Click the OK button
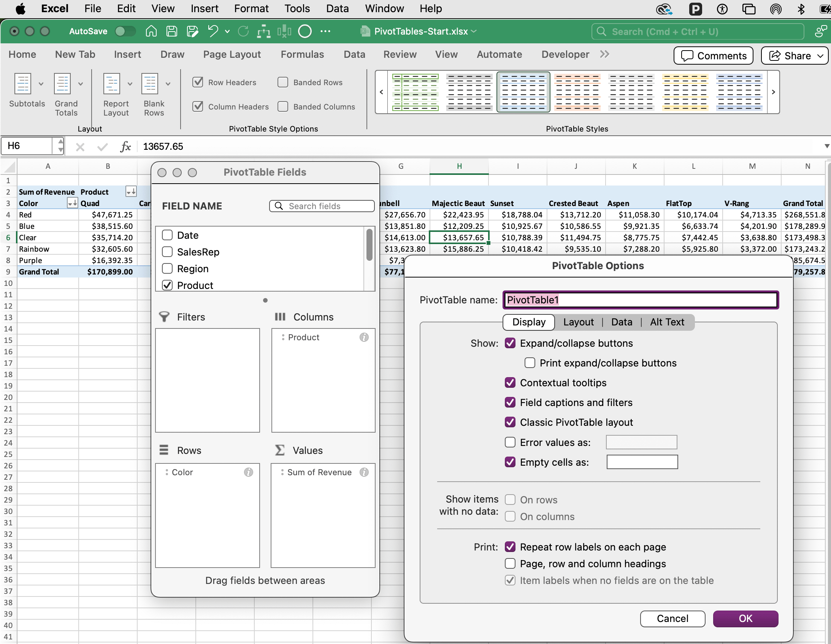 (745, 619)
